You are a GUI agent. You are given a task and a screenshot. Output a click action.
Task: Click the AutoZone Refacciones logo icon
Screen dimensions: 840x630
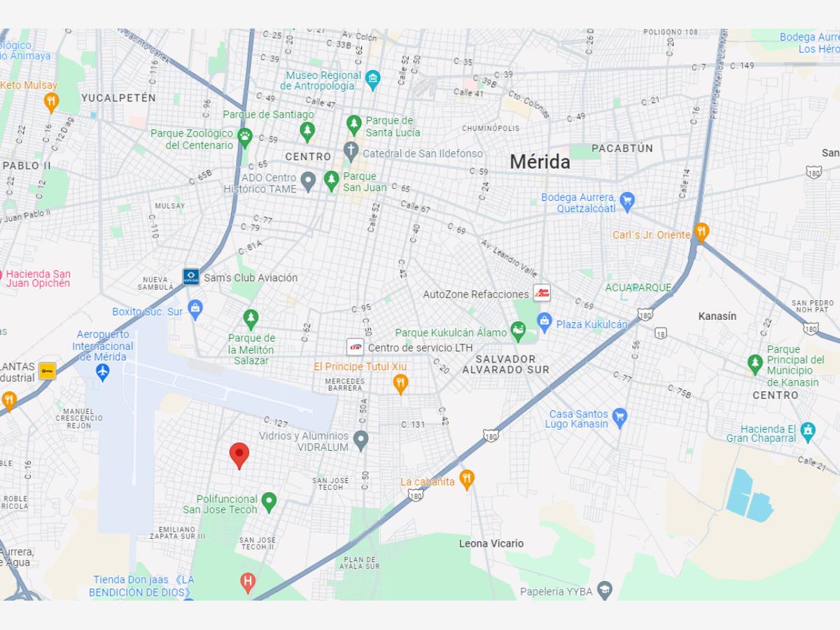click(542, 293)
